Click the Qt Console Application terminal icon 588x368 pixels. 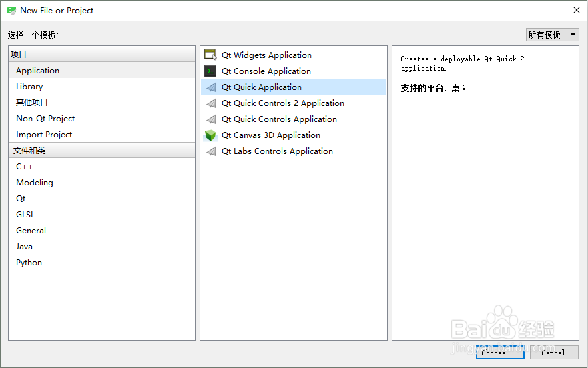point(210,71)
